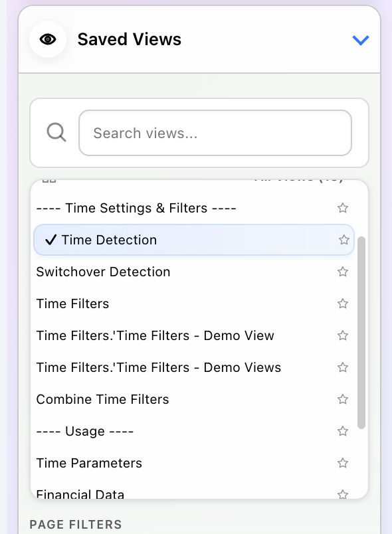Favorite the Combine Time Filters view
Image resolution: width=392 pixels, height=534 pixels.
coord(343,399)
